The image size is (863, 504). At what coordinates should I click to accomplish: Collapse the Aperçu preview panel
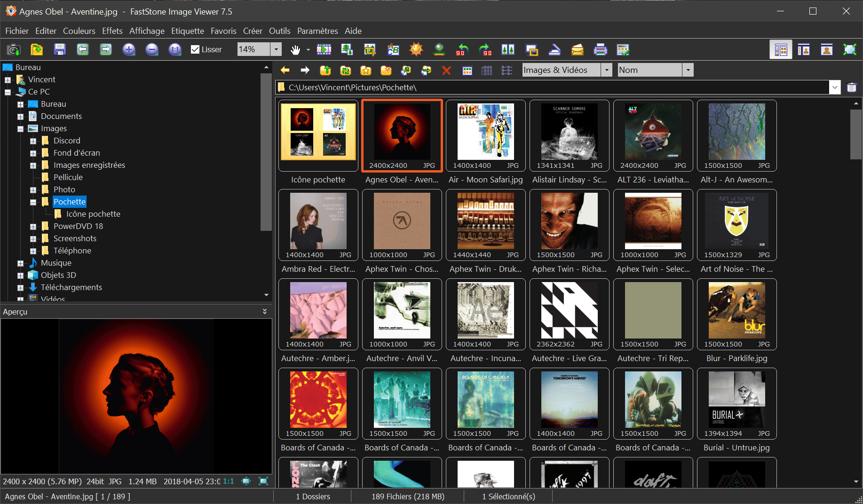tap(265, 311)
